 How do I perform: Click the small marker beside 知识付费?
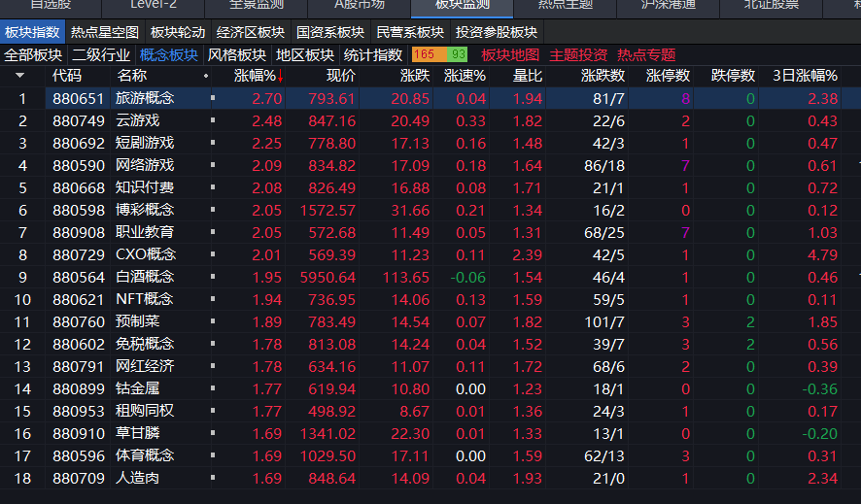point(213,187)
